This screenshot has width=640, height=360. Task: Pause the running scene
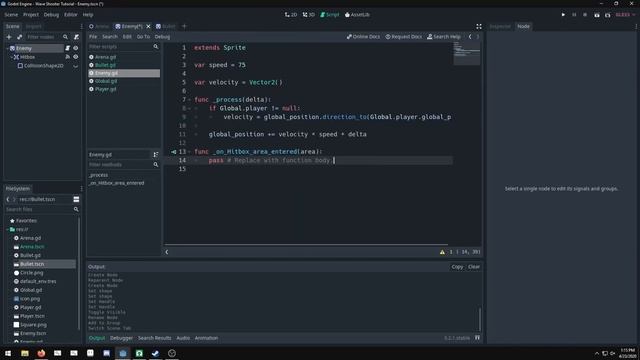click(574, 15)
